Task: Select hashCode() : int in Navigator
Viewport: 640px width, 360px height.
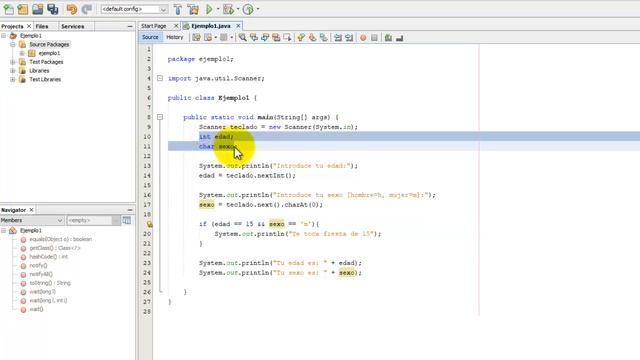Action: (49, 257)
